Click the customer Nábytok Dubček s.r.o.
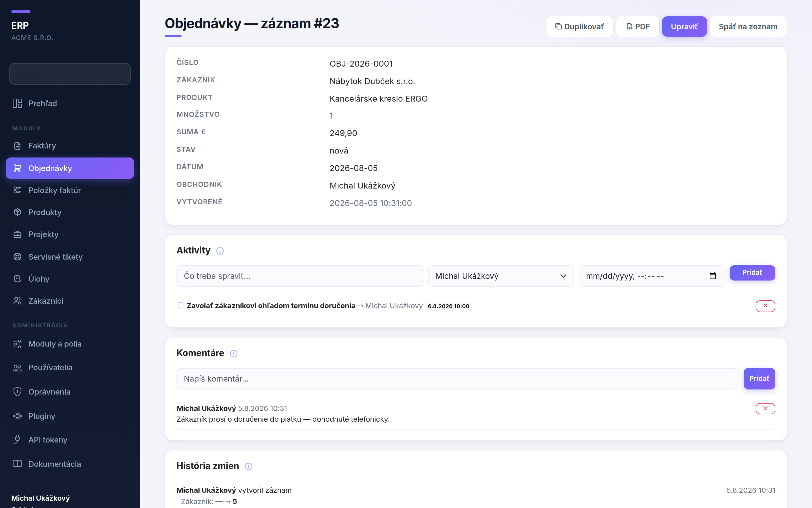 pos(372,81)
